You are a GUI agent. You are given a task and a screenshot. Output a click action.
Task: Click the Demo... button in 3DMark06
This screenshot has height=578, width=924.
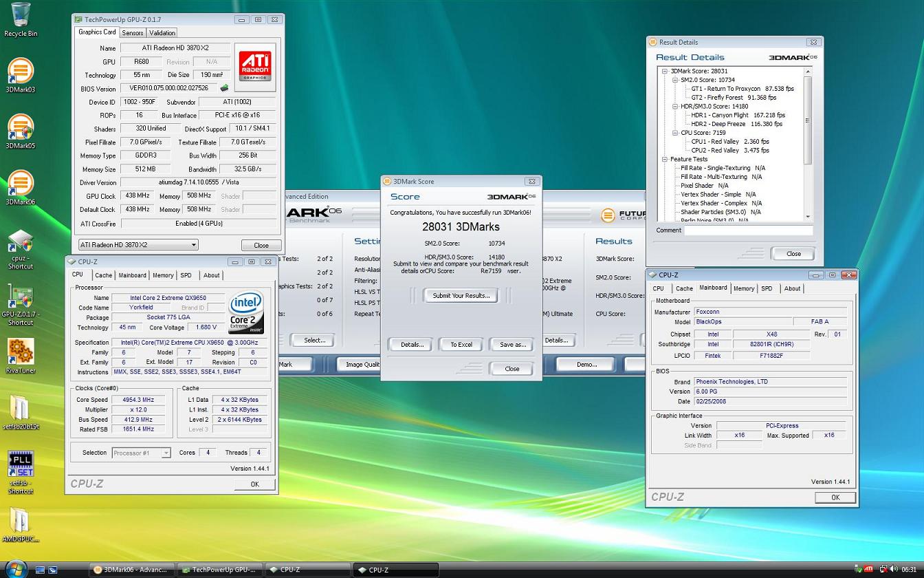pyautogui.click(x=586, y=364)
